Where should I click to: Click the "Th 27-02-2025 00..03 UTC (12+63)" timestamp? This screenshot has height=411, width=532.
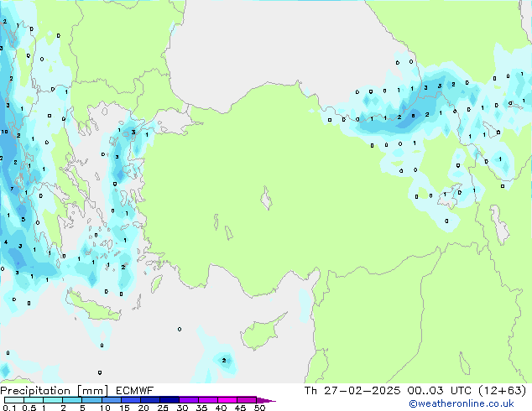click(x=415, y=391)
